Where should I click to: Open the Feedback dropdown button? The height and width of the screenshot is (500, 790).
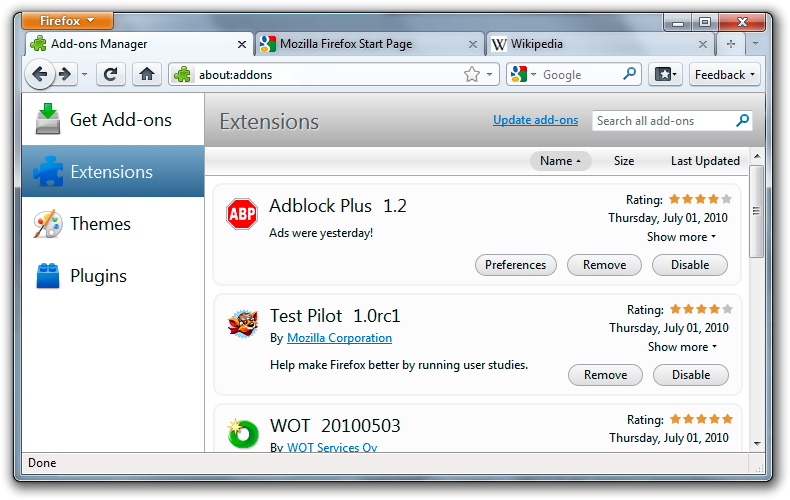click(725, 75)
